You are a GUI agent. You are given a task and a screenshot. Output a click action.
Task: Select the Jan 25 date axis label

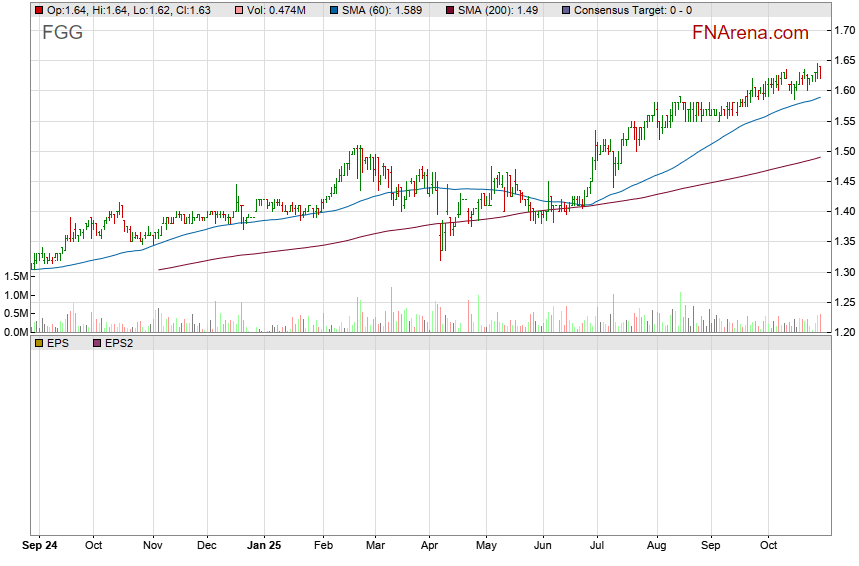pos(265,546)
